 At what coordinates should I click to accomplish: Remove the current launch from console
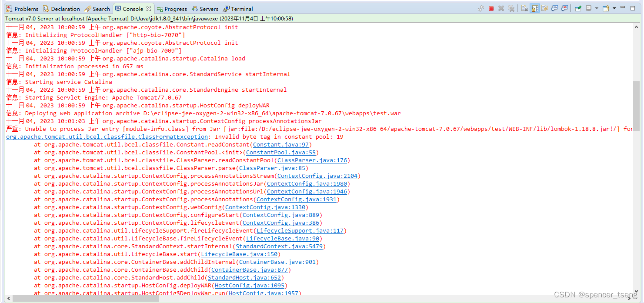(x=502, y=8)
